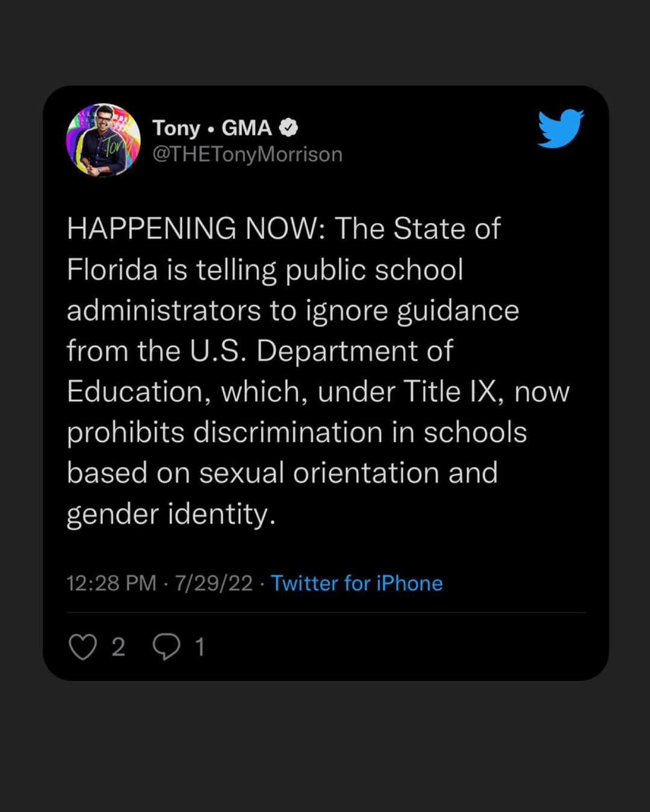Click the @THETonyMorrison handle
650x812 pixels.
click(247, 155)
